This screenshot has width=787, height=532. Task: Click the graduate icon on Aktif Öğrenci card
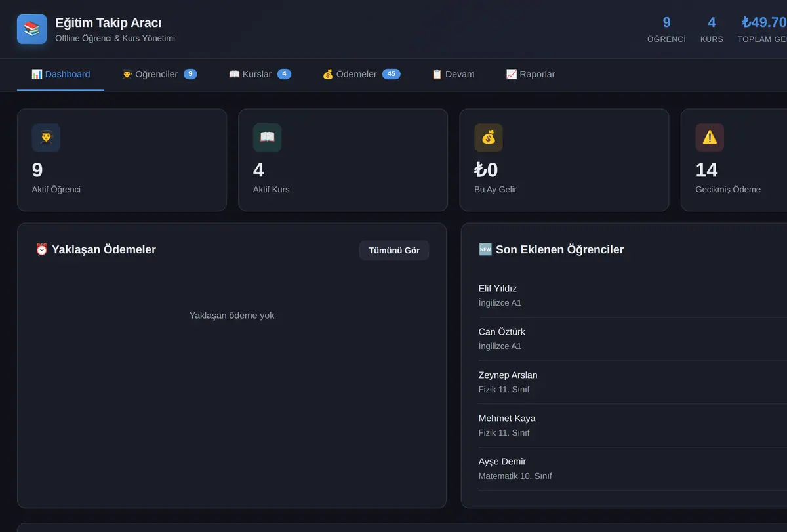pos(46,138)
